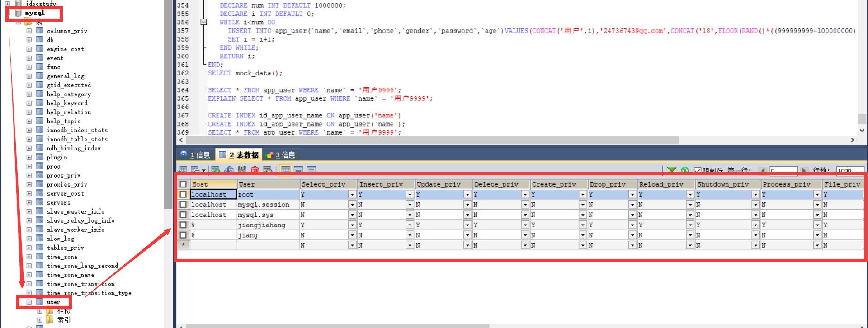Open Create_priv dropdown for jiang row
The image size is (868, 328).
tap(583, 235)
